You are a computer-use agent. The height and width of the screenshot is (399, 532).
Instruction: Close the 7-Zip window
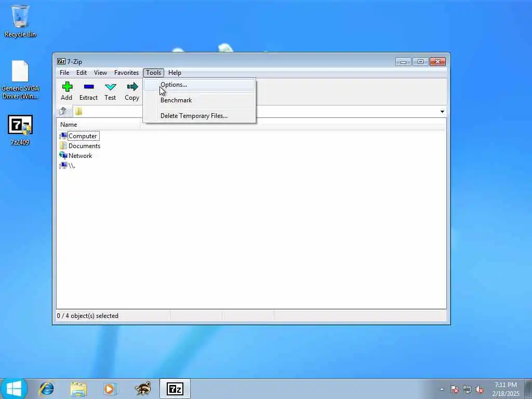(437, 62)
